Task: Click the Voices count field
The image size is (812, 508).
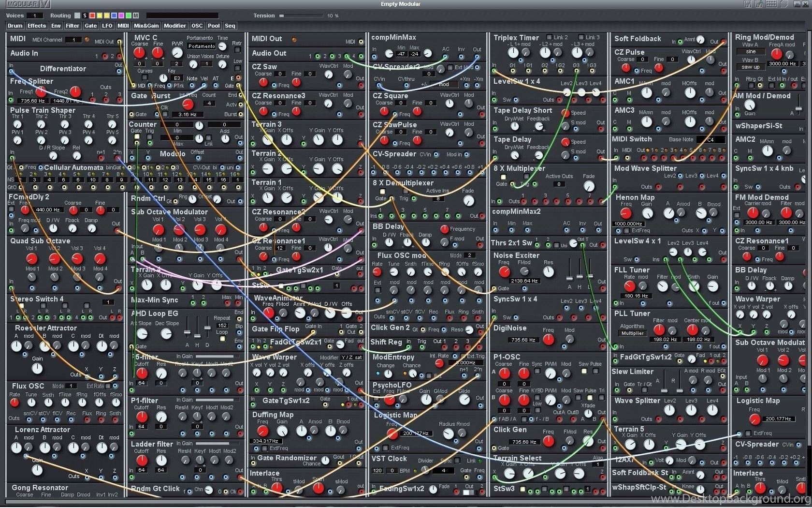Action: (34, 15)
